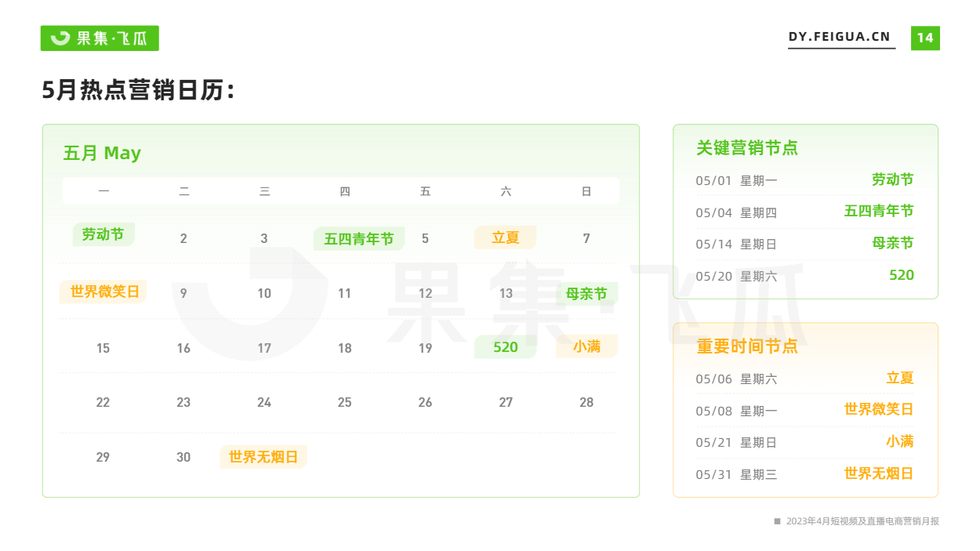
Task: Open the DY.FEIGUA.CN link
Action: 840,37
